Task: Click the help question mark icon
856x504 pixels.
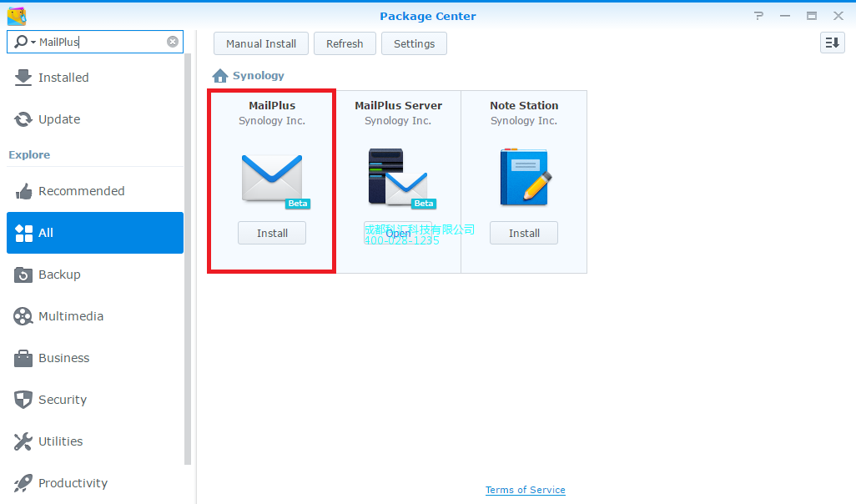Action: tap(759, 16)
